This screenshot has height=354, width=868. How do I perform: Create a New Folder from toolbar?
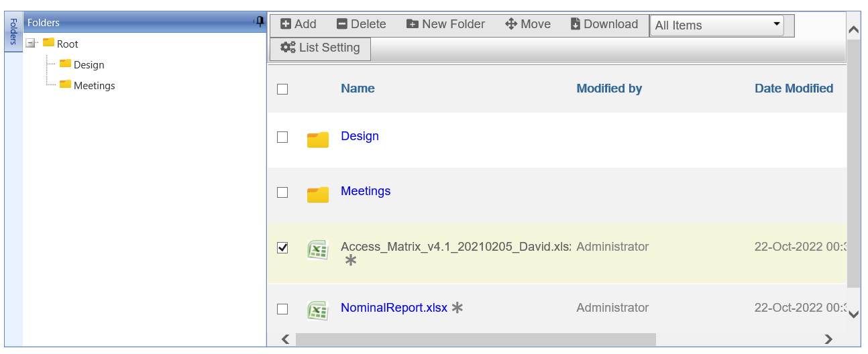tap(445, 24)
